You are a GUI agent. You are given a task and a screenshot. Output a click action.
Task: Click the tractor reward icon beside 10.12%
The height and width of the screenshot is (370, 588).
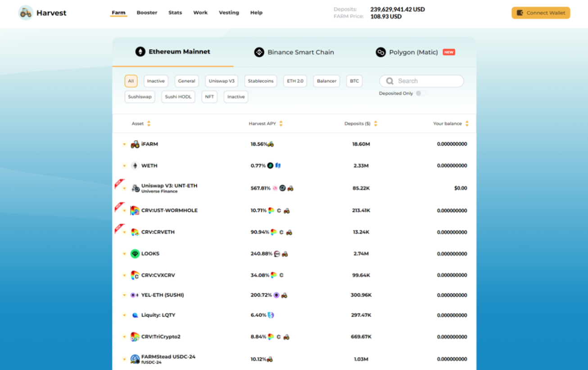(270, 359)
